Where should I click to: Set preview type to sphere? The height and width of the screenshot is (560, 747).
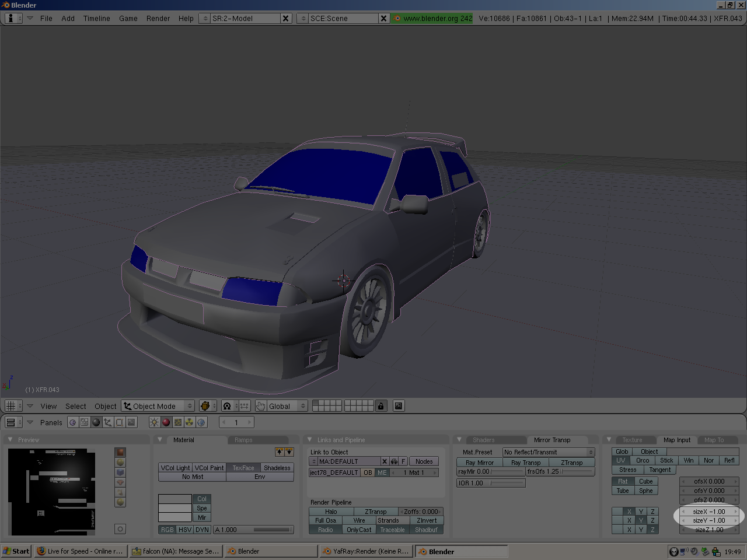pos(120,463)
